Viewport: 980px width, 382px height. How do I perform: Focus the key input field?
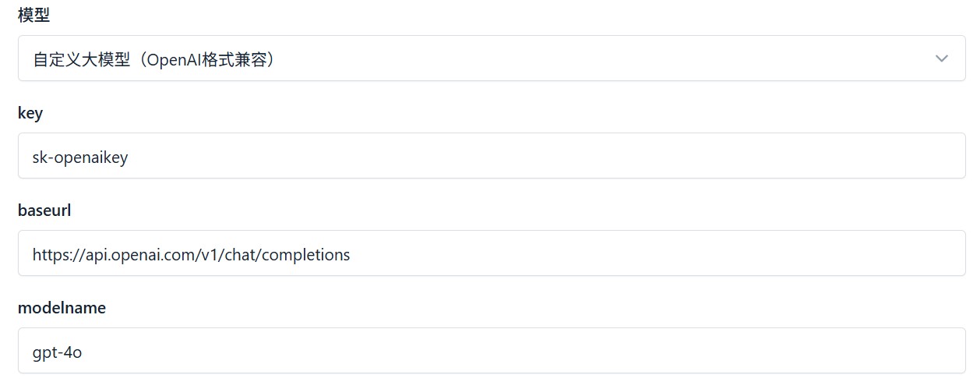pos(491,156)
